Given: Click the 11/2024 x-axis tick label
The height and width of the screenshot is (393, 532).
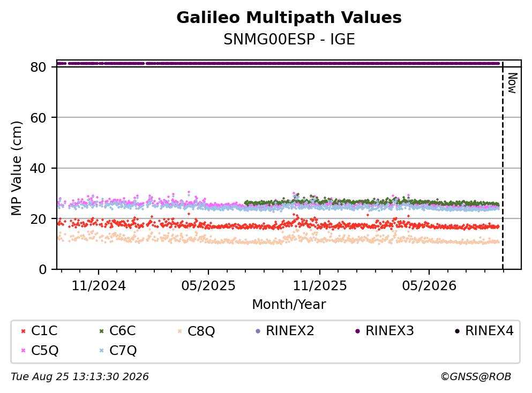Looking at the screenshot, I should coord(99,286).
